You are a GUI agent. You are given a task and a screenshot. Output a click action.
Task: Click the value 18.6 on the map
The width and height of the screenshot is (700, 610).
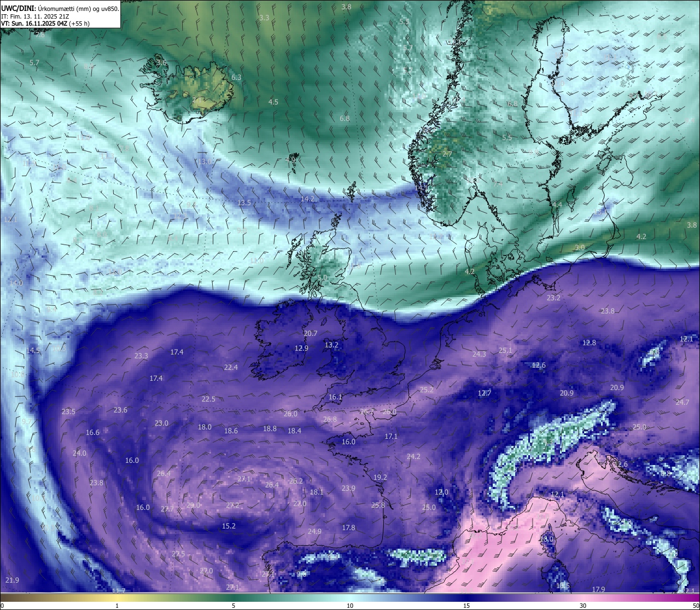click(231, 431)
